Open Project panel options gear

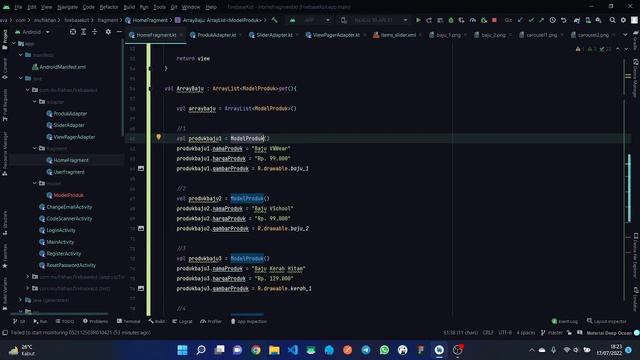(x=108, y=32)
